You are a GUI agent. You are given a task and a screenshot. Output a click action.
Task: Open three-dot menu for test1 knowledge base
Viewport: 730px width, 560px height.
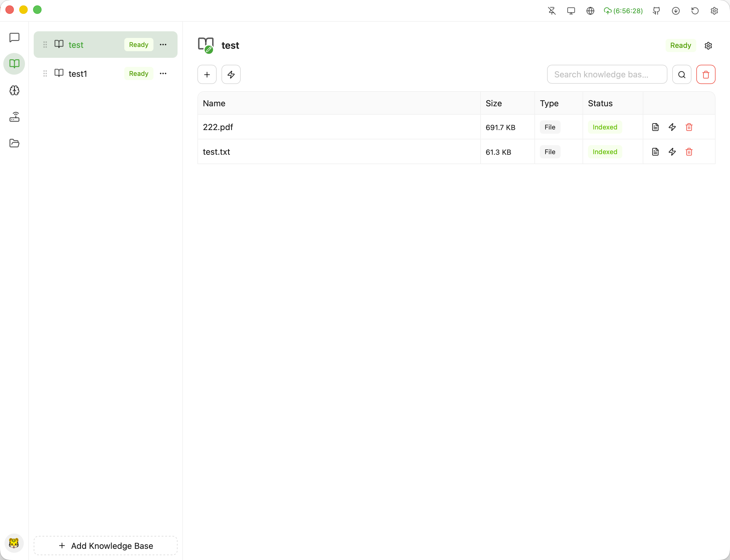click(x=163, y=73)
